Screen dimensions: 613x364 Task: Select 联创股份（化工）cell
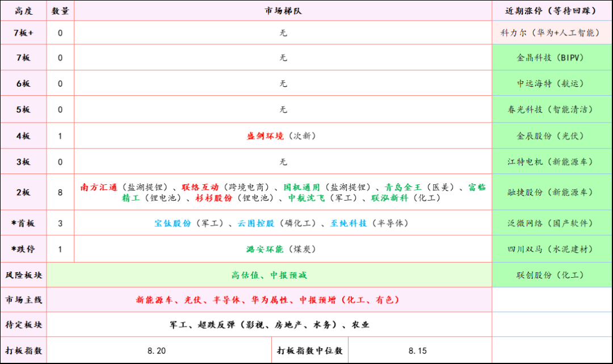pyautogui.click(x=552, y=275)
